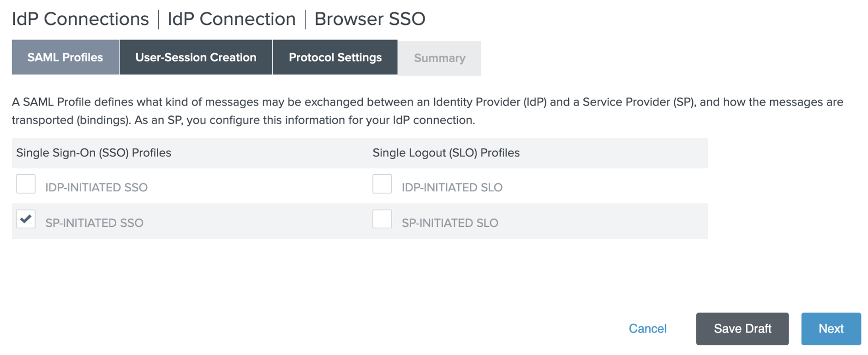
Task: Go to the Protocol Settings tab
Action: click(335, 58)
